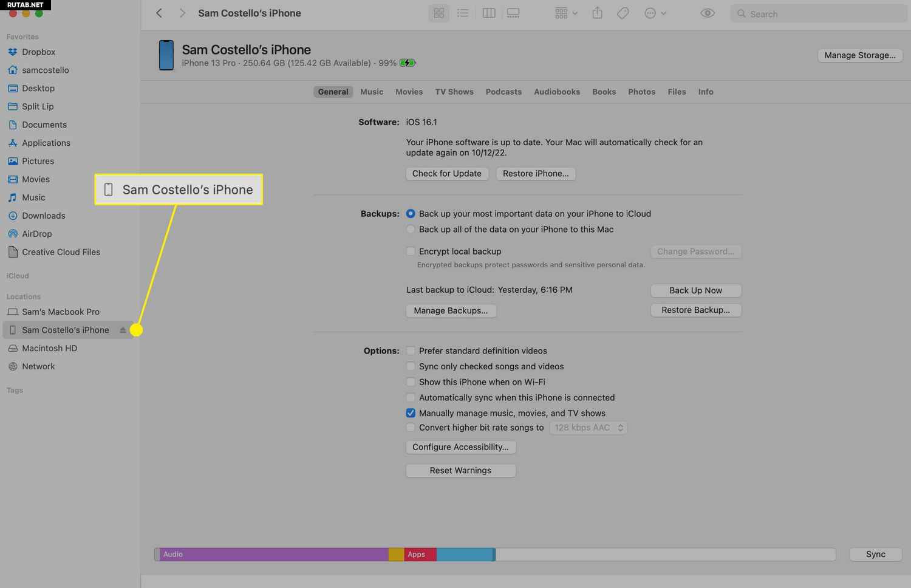
Task: Click Configure Accessibility button
Action: click(460, 447)
